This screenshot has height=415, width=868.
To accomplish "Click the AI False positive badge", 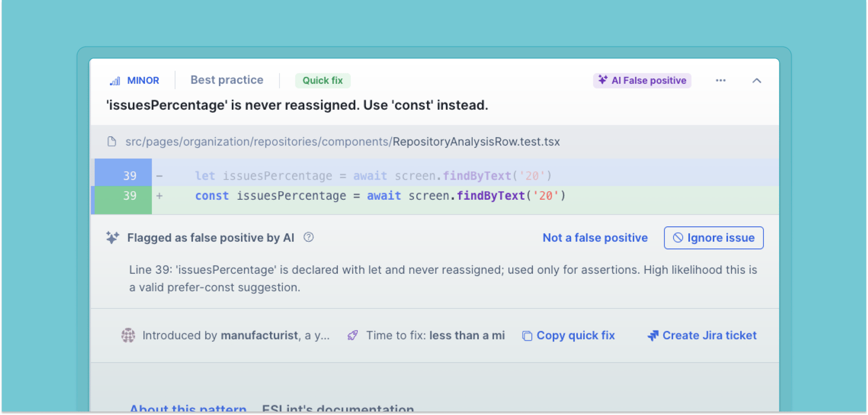I will [642, 80].
